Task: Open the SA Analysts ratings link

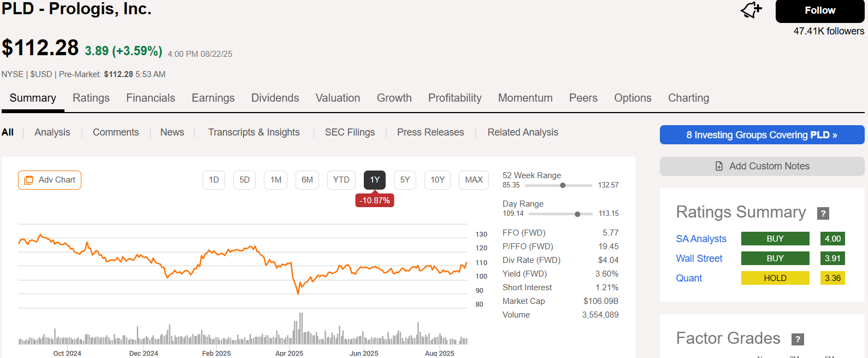Action: coord(701,239)
